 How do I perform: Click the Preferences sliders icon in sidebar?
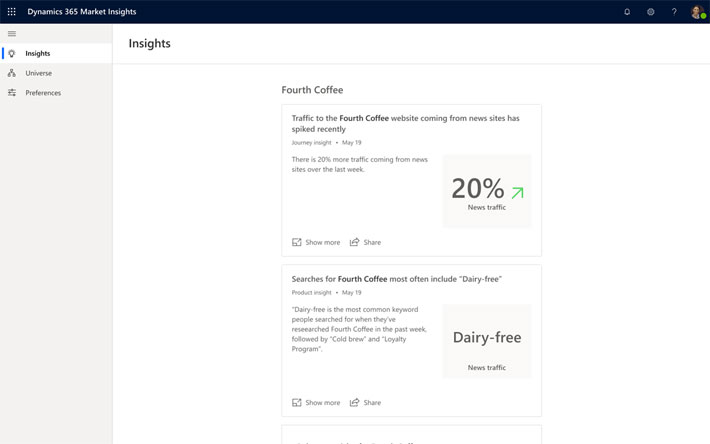click(x=12, y=93)
